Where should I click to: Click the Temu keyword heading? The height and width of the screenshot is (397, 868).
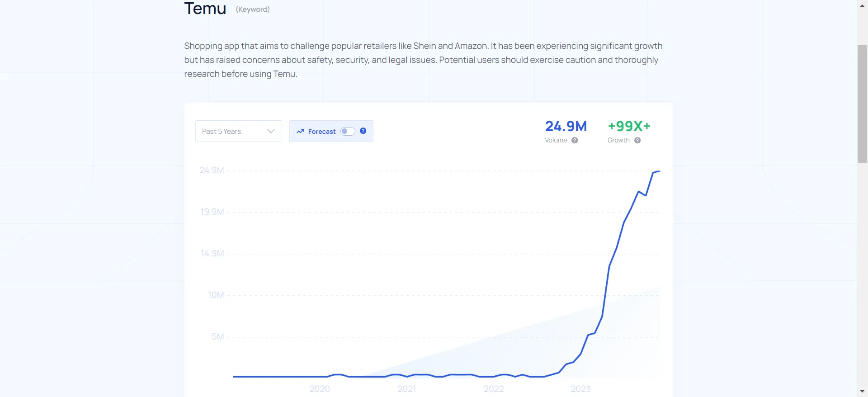point(205,8)
